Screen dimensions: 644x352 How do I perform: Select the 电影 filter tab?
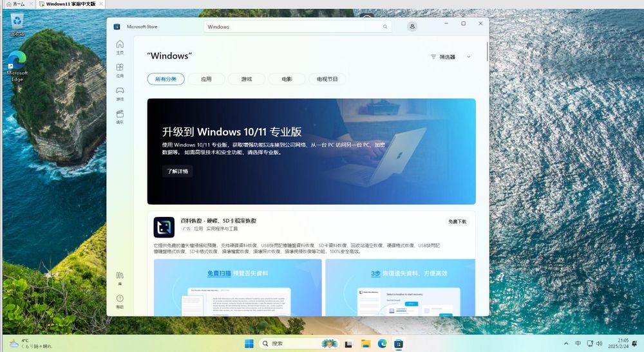pos(287,79)
